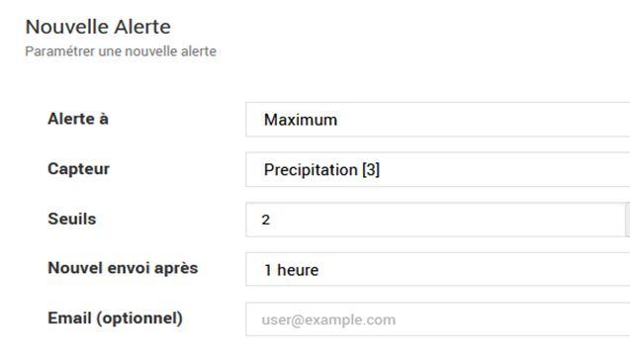Click the user@example.com placeholder text
Screen dimensions: 630x364
pos(328,319)
